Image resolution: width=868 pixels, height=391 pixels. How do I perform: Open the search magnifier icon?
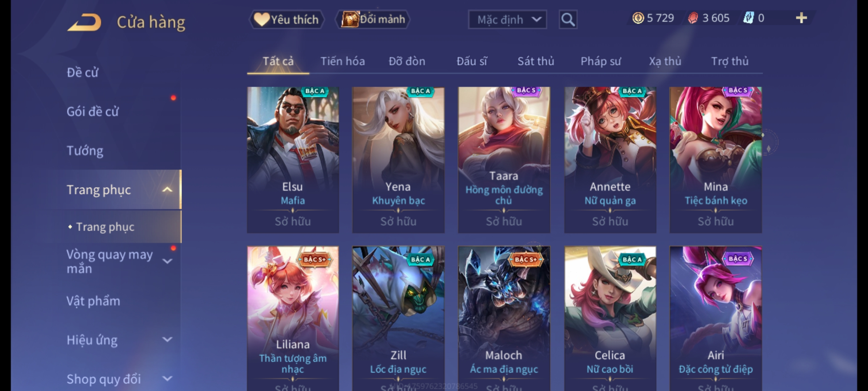pos(568,20)
